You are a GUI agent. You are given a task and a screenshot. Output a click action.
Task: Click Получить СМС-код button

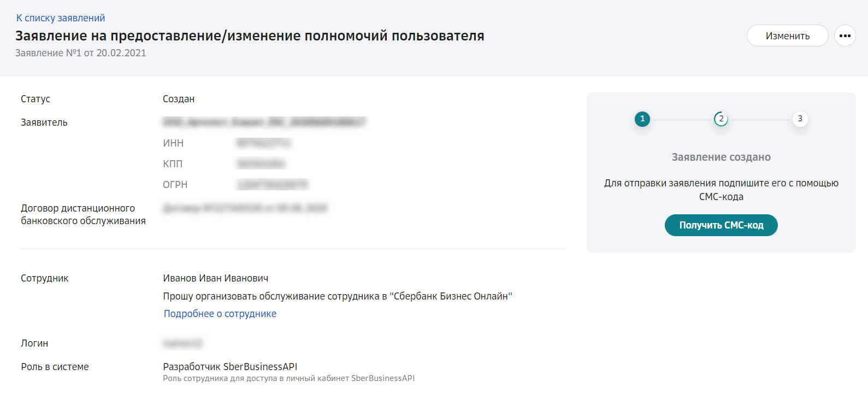coord(721,225)
